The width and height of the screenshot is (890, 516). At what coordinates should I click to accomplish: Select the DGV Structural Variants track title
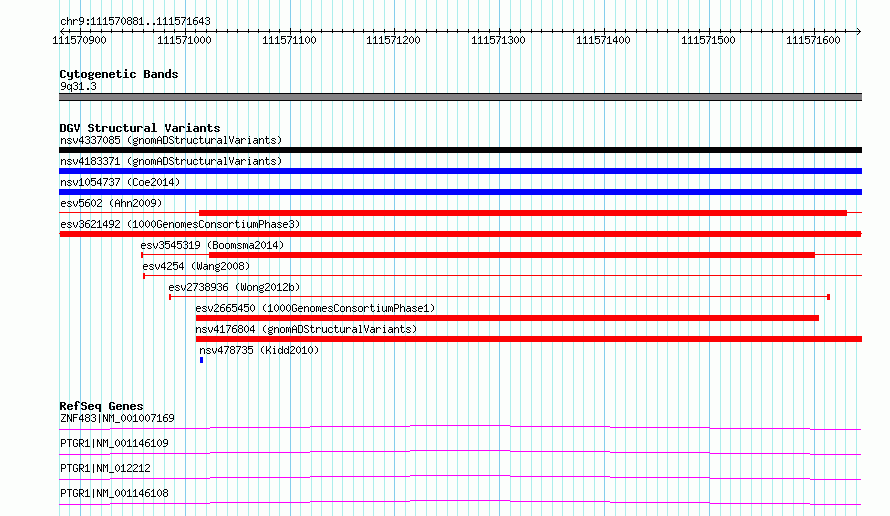[x=140, y=128]
